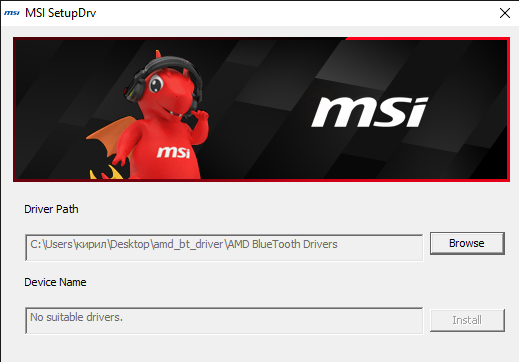The height and width of the screenshot is (362, 519).
Task: Click the Driver Path label
Action: coord(51,209)
